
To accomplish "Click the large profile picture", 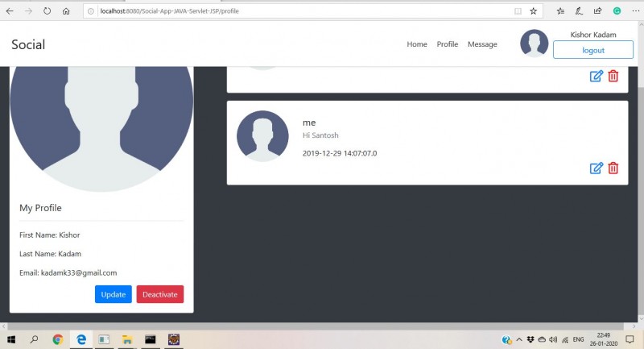I will click(x=101, y=129).
